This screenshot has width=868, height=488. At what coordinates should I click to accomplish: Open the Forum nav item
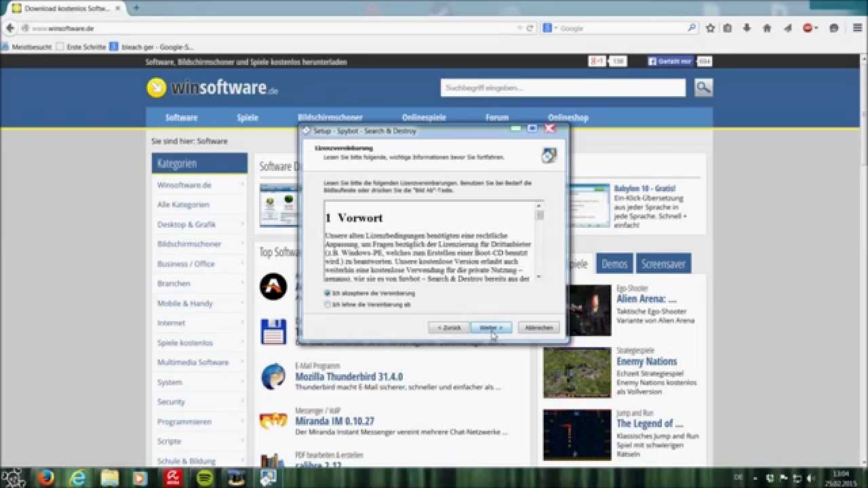(497, 117)
